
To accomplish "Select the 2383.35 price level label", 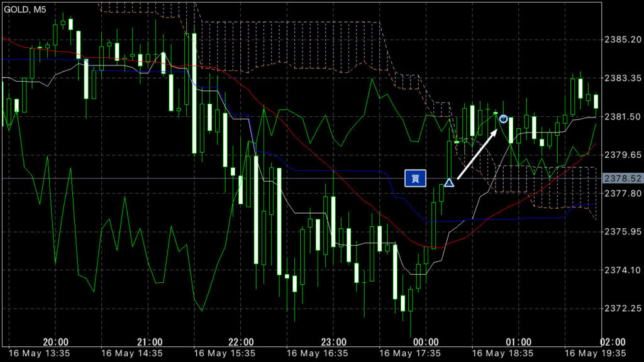I will (621, 78).
